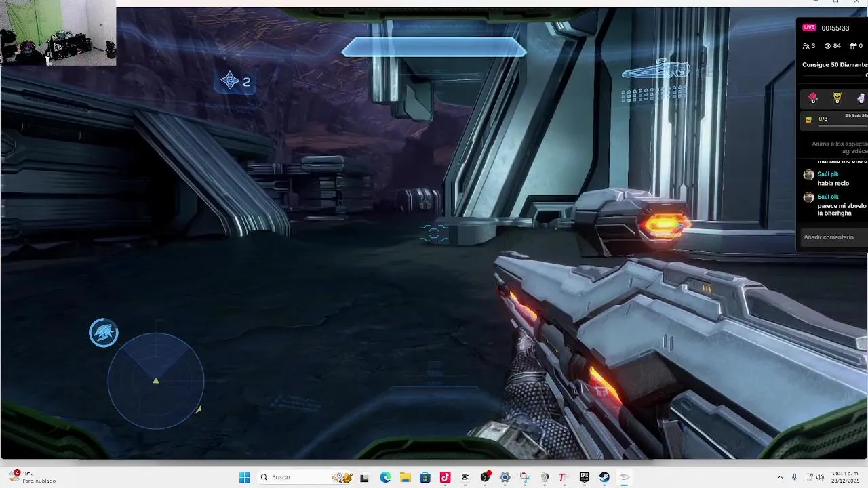Click the 00:55:33 stream timer
This screenshot has height=488, width=868.
835,28
